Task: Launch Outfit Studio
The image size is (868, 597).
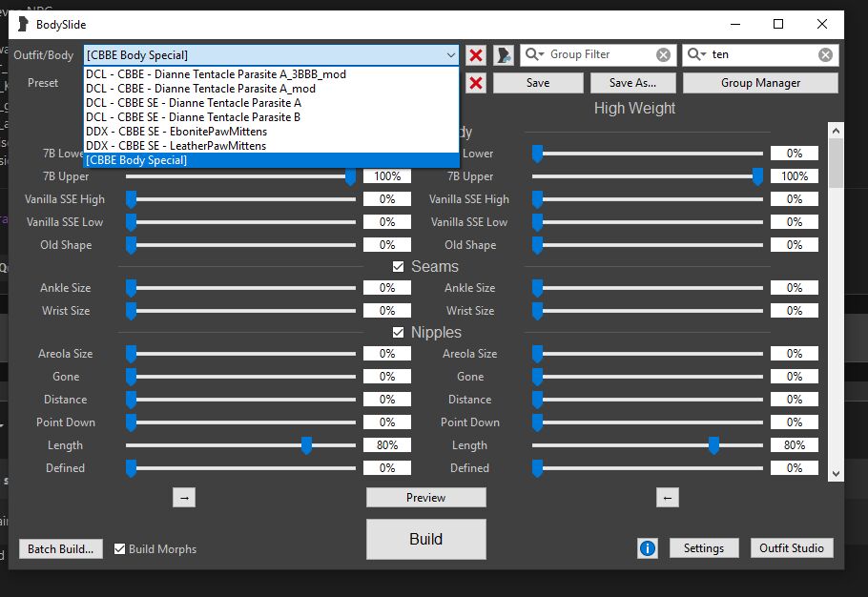Action: [792, 547]
